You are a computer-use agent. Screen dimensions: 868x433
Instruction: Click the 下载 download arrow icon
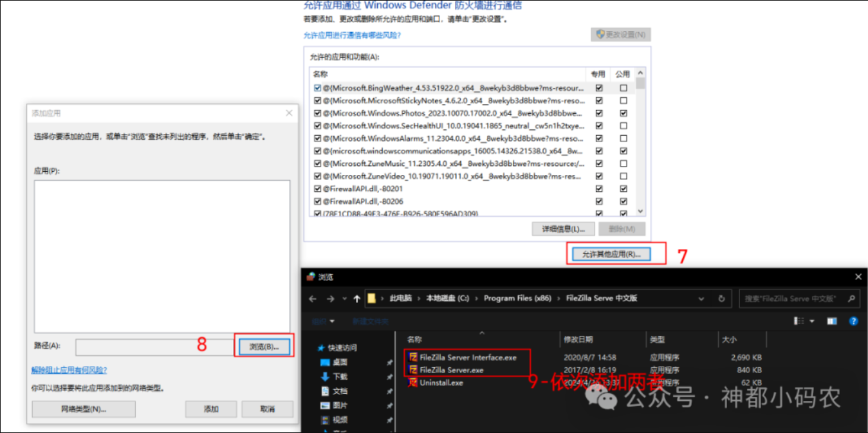(x=325, y=376)
